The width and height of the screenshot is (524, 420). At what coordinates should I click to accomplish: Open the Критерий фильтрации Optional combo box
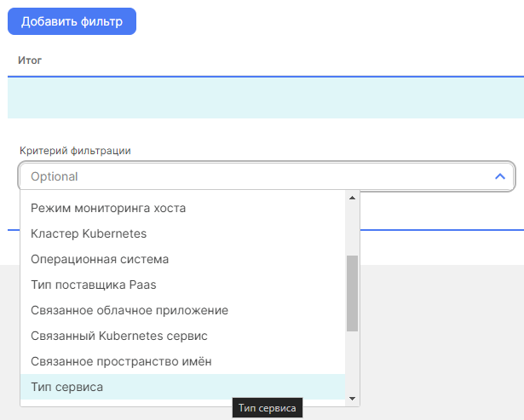coord(267,176)
